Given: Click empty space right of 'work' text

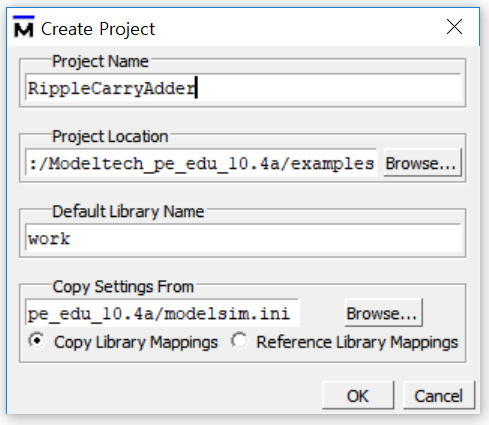Looking at the screenshot, I should click(267, 238).
